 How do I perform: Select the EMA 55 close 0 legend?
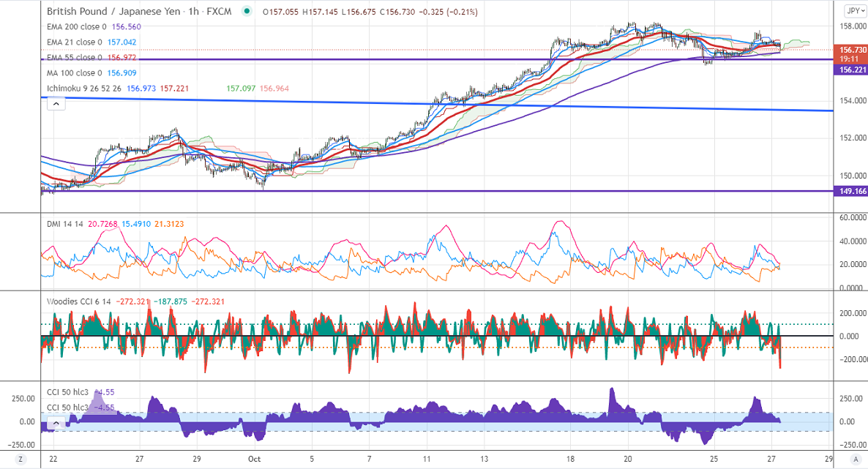pos(74,58)
